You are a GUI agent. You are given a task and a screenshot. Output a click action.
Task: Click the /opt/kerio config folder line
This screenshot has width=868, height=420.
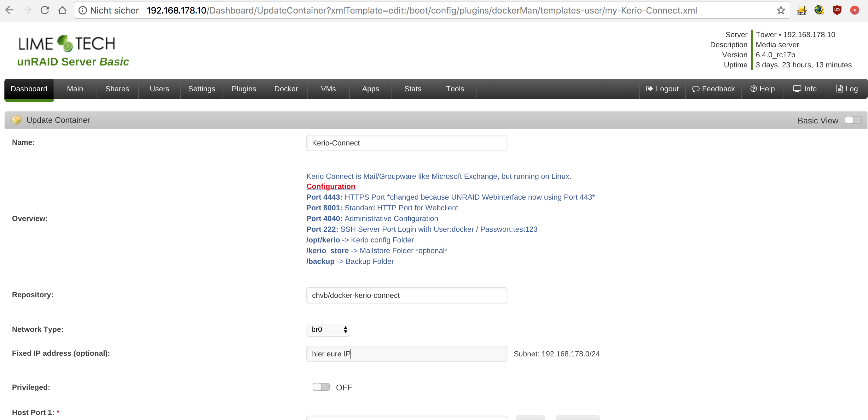click(x=360, y=240)
